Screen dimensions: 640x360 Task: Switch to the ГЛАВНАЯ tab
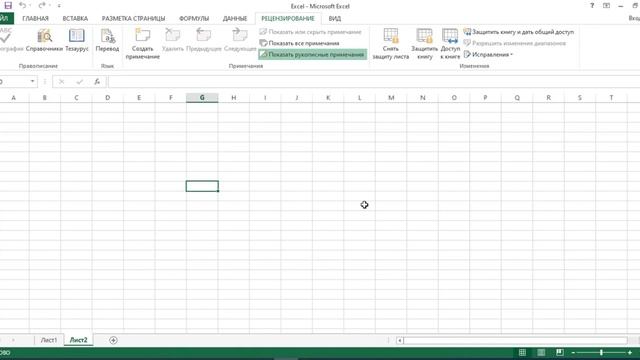click(x=36, y=18)
